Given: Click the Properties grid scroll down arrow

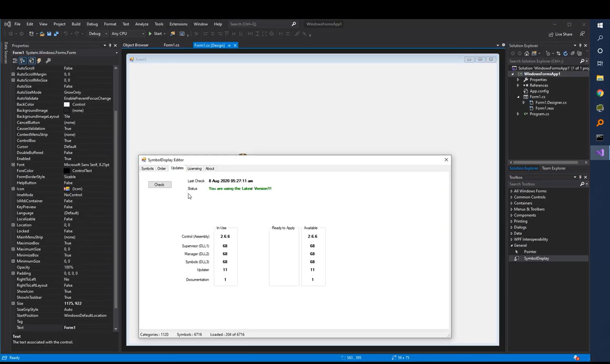Looking at the screenshot, I should click(x=116, y=329).
